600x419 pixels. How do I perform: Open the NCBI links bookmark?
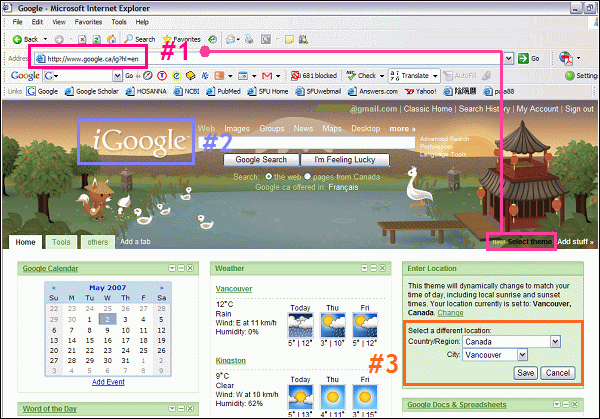(187, 91)
